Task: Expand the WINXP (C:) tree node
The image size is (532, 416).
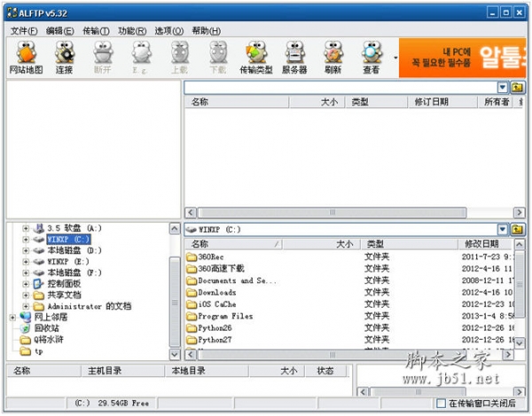Action: pos(26,239)
